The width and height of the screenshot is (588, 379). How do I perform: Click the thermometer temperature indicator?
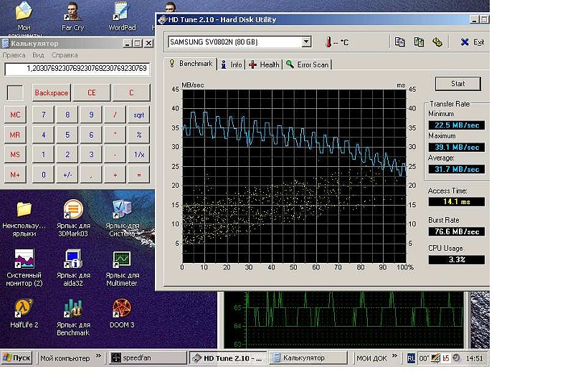pyautogui.click(x=329, y=42)
